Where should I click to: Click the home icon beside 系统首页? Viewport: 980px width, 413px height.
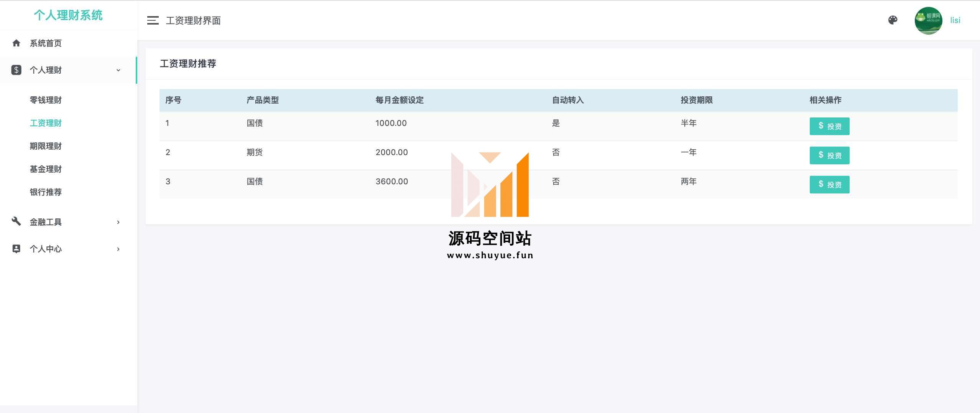point(16,43)
